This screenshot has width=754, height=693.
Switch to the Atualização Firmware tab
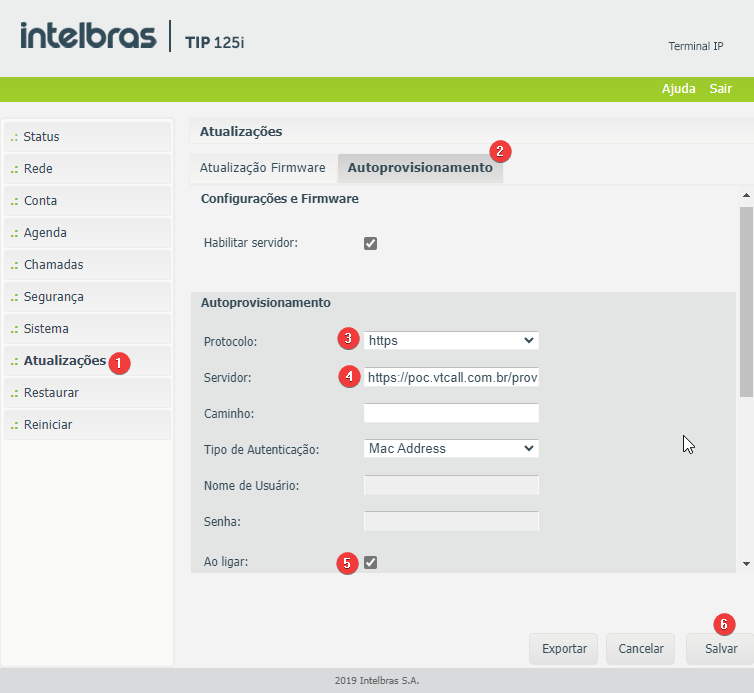pyautogui.click(x=262, y=168)
